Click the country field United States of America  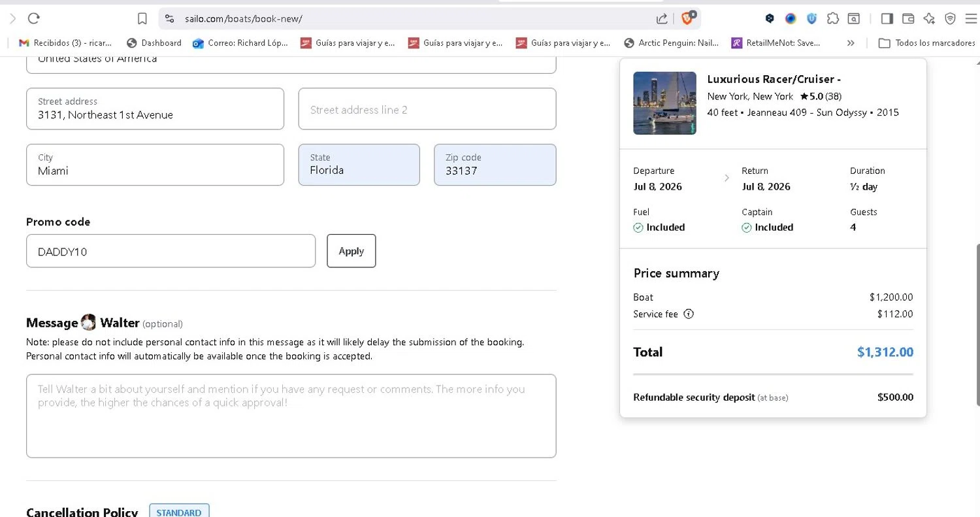pyautogui.click(x=291, y=63)
